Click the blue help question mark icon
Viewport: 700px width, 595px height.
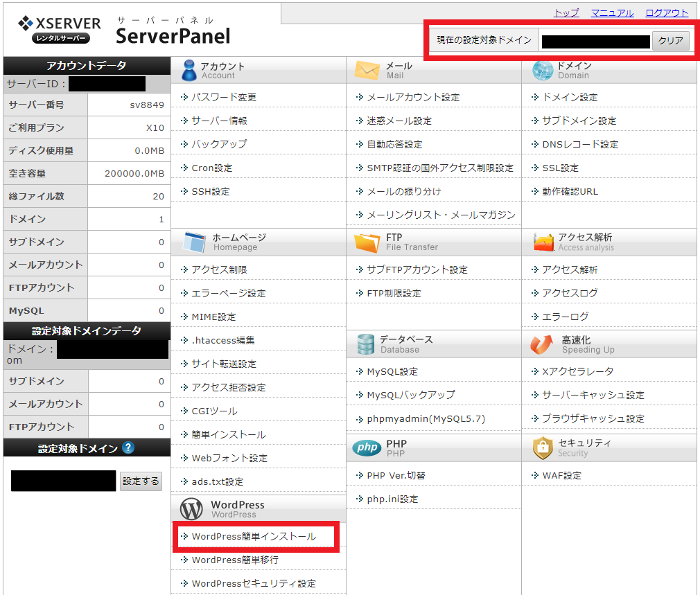tap(128, 448)
